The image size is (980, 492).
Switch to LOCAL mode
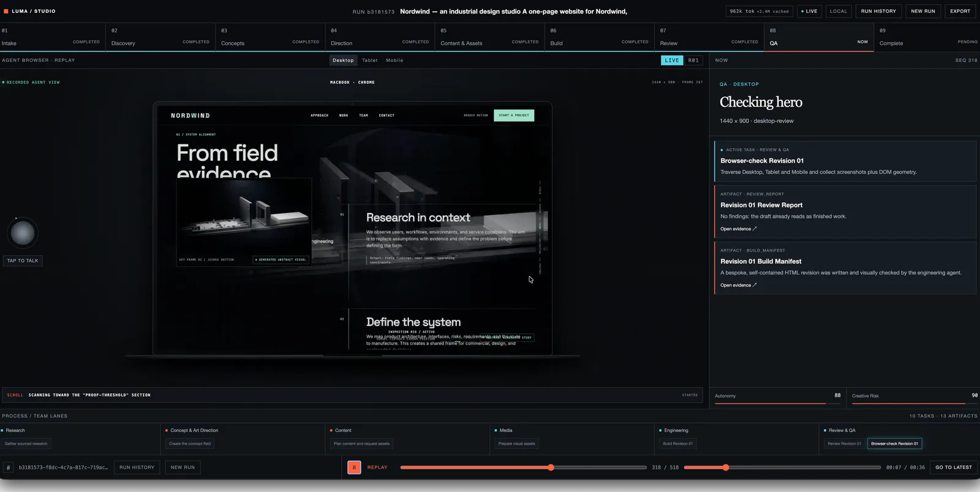click(x=839, y=11)
